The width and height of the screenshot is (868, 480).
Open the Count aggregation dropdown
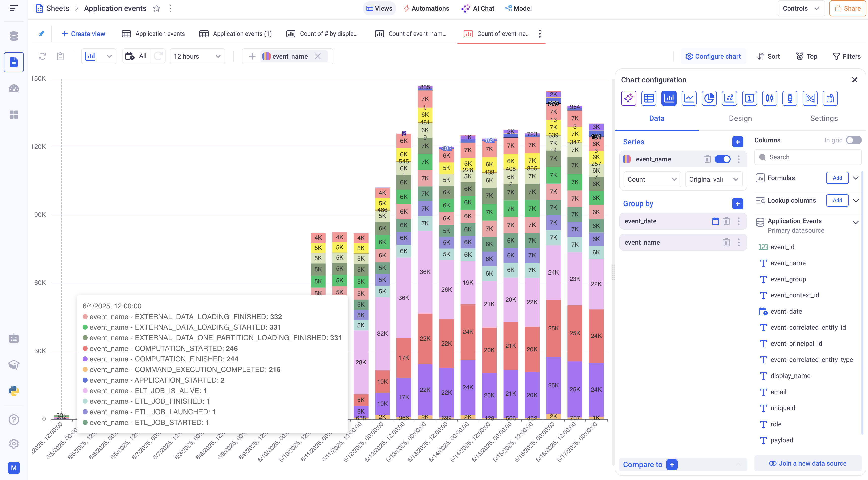coord(652,180)
